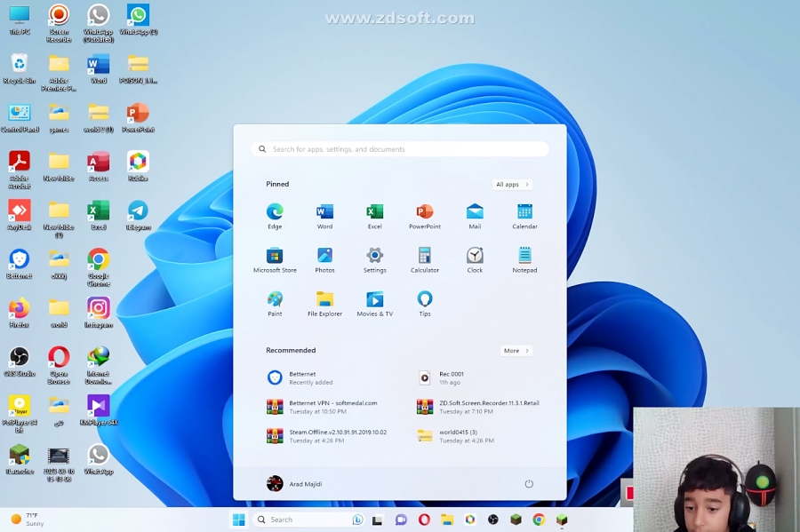
Task: Select This PC desktop icon
Action: (20, 20)
